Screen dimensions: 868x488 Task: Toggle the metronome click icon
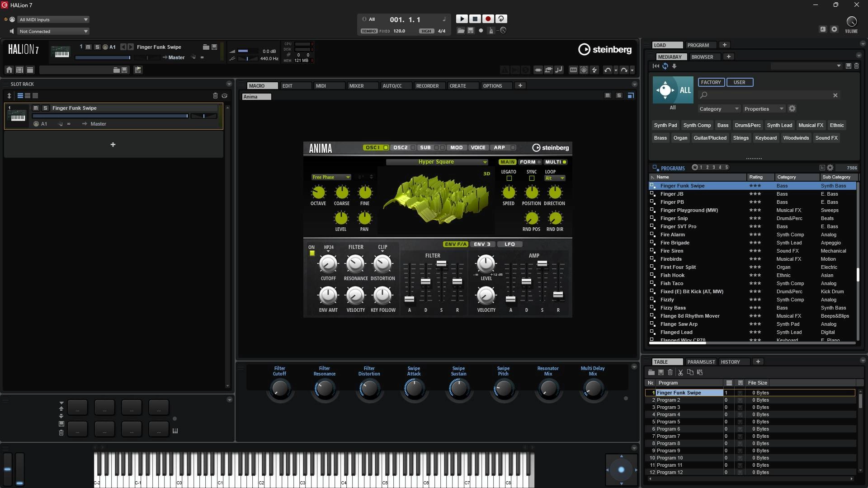pos(491,31)
